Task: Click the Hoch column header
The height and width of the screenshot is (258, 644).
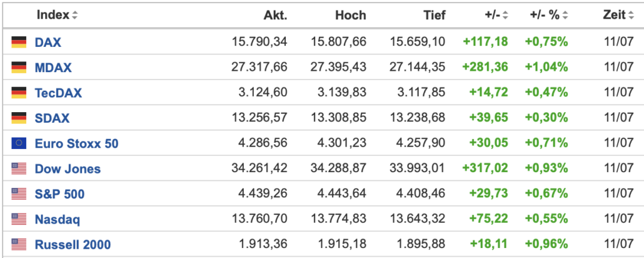Action: pyautogui.click(x=350, y=16)
